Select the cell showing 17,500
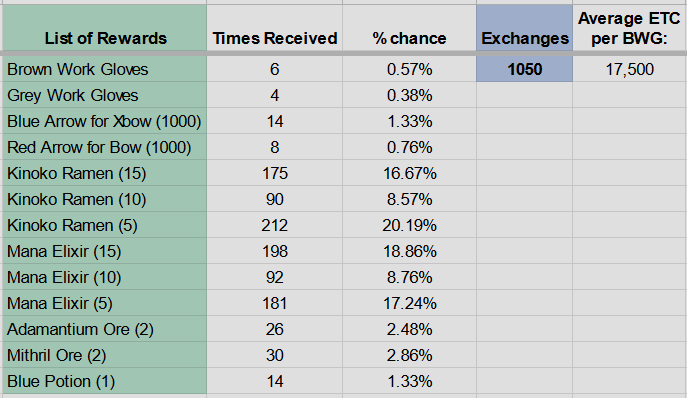The width and height of the screenshot is (687, 398). pyautogui.click(x=630, y=69)
